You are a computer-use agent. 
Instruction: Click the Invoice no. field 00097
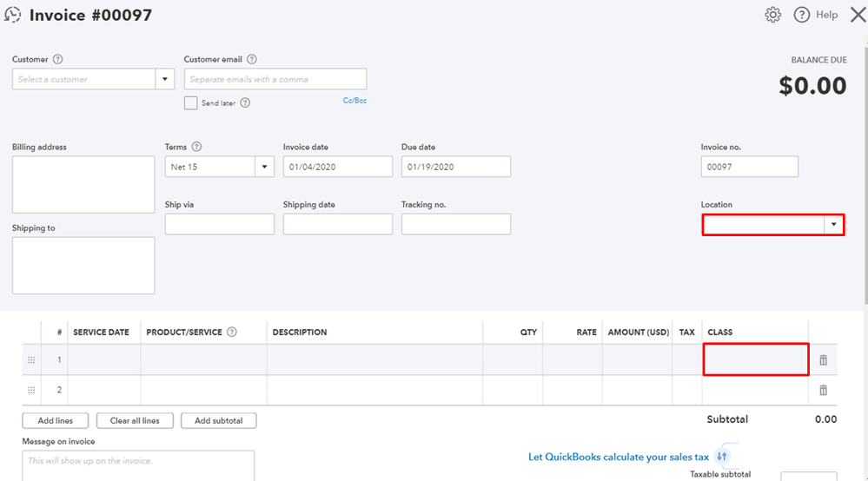750,167
